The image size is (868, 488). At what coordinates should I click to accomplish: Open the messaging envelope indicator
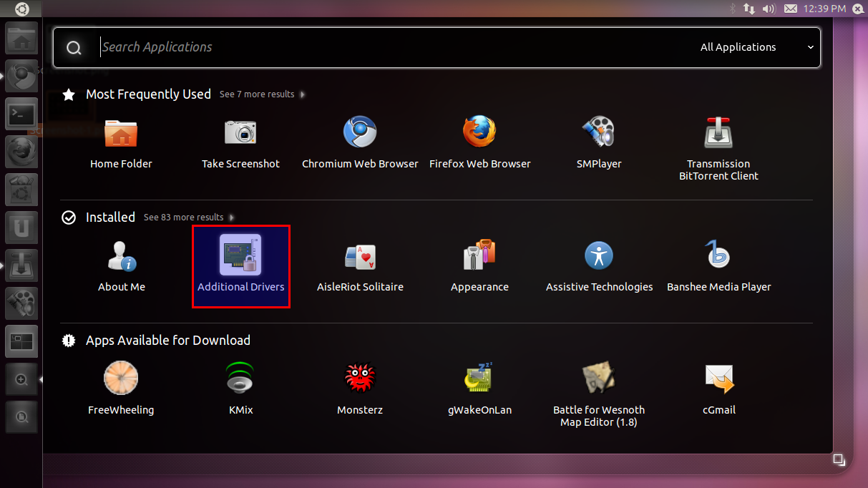coord(790,9)
